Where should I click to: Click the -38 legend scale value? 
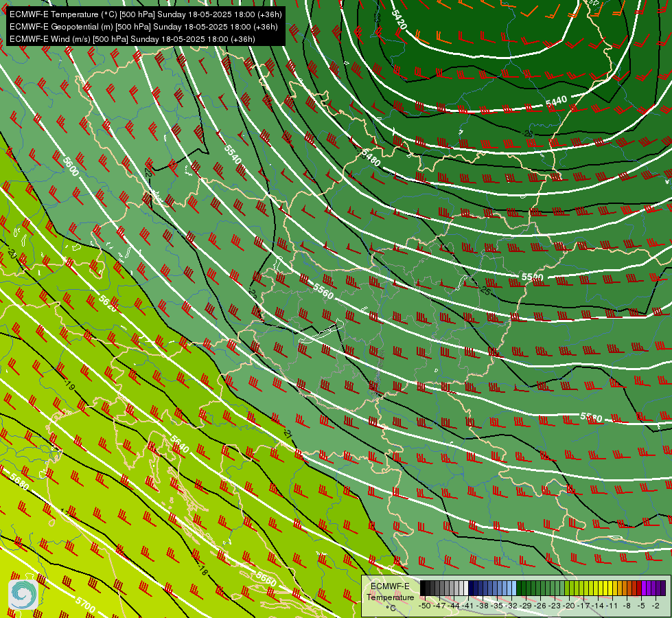coord(482,606)
